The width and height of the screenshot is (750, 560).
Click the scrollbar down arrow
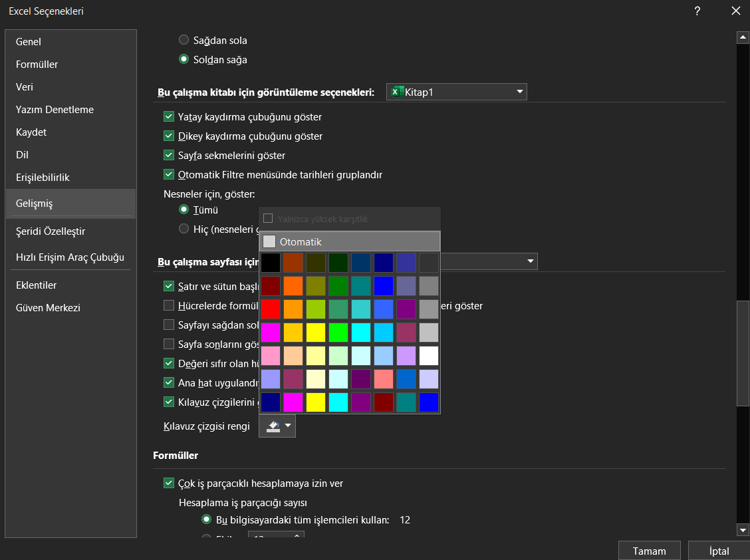click(743, 530)
